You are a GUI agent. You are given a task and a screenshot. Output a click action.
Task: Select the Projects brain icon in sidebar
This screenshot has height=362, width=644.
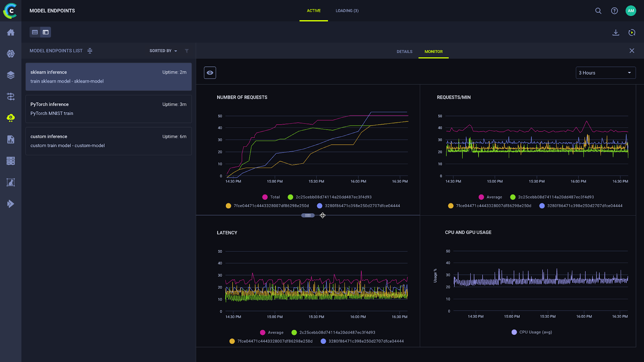pyautogui.click(x=10, y=53)
